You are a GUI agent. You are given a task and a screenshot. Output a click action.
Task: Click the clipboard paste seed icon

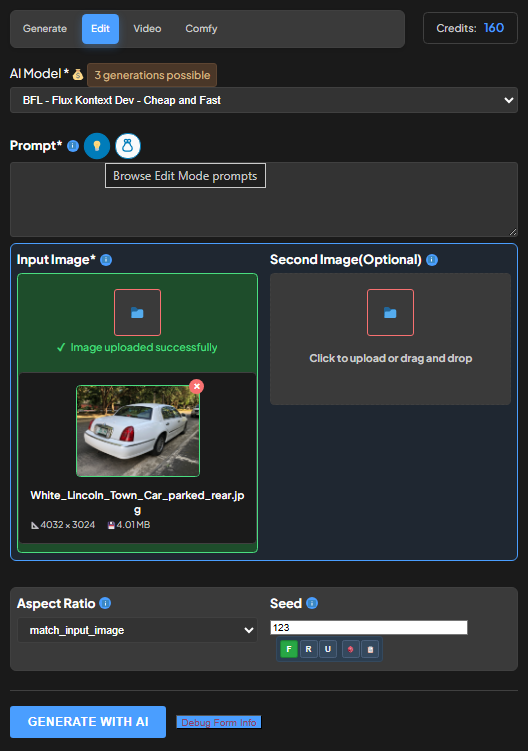tap(370, 649)
